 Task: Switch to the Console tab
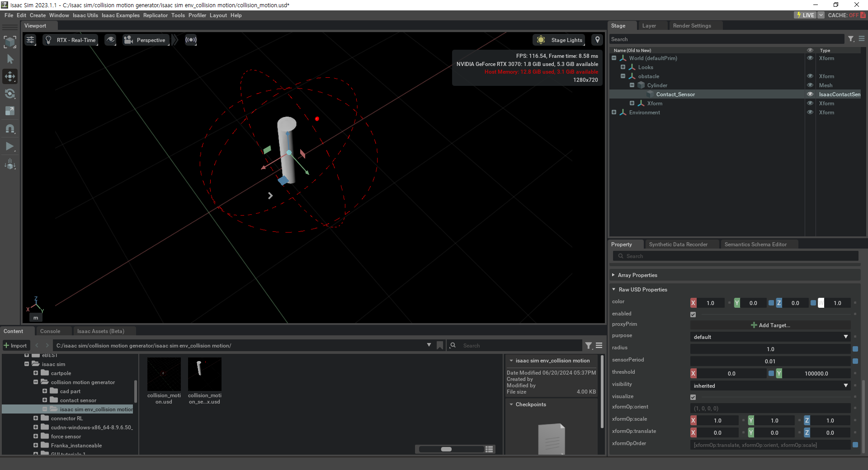50,331
